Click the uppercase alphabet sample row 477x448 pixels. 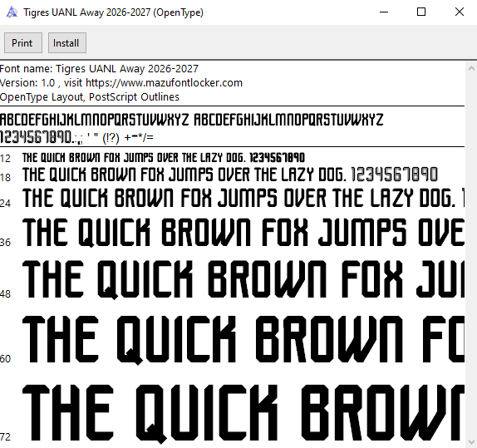pyautogui.click(x=192, y=120)
